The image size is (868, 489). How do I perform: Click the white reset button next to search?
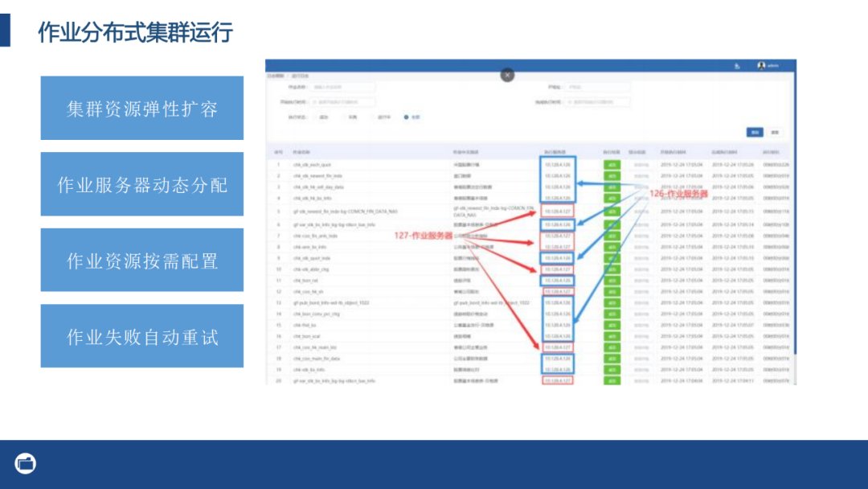pyautogui.click(x=775, y=133)
